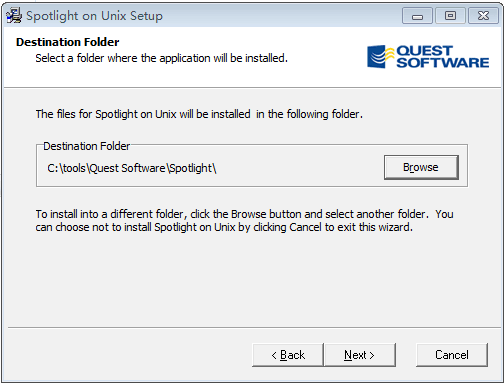This screenshot has height=383, width=504.
Task: Click the 'files for Spotlight on Unix' sentence
Action: click(x=199, y=114)
